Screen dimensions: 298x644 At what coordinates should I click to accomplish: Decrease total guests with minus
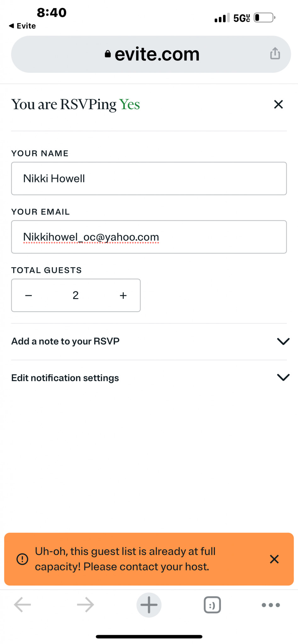coord(29,296)
